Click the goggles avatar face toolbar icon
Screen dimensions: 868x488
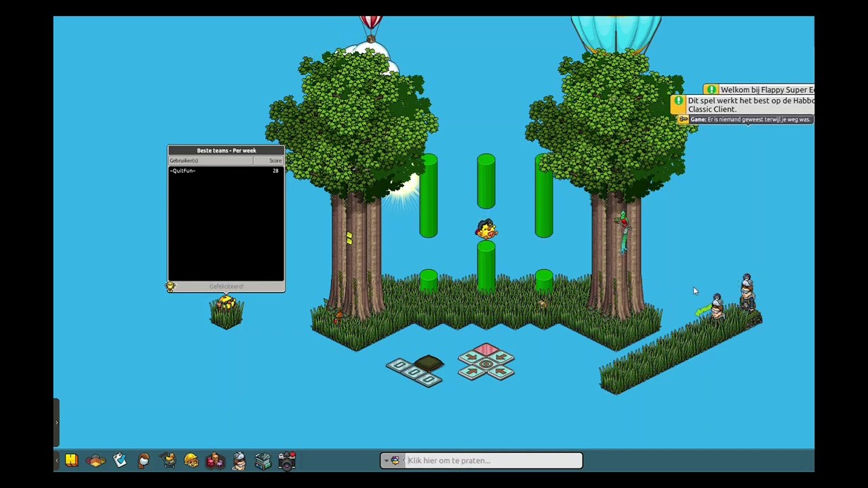[239, 461]
